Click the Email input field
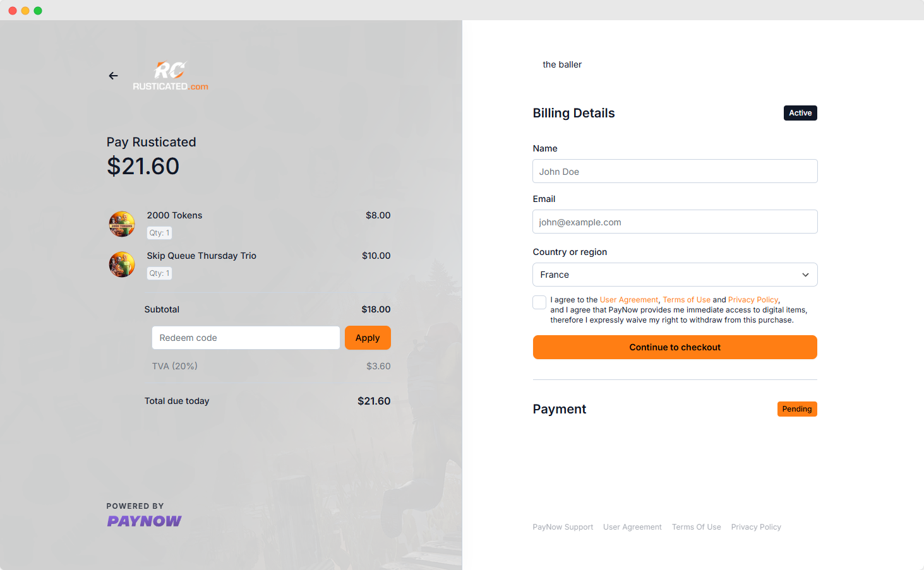This screenshot has width=924, height=570. click(x=675, y=222)
